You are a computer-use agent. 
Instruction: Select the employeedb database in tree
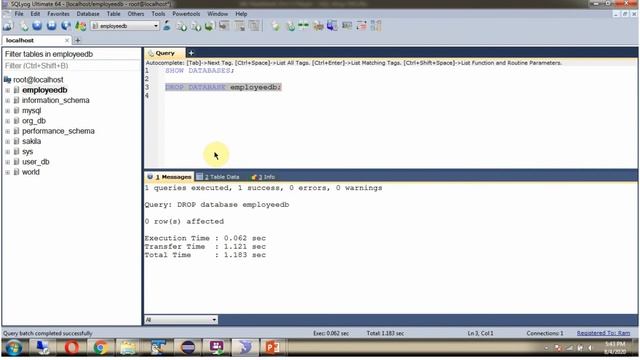point(44,90)
